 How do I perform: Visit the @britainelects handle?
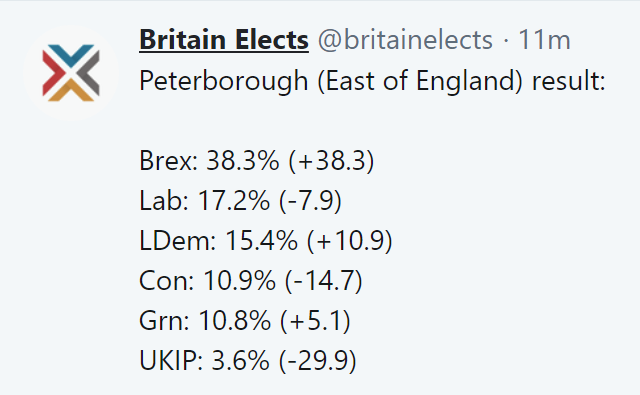pos(405,40)
